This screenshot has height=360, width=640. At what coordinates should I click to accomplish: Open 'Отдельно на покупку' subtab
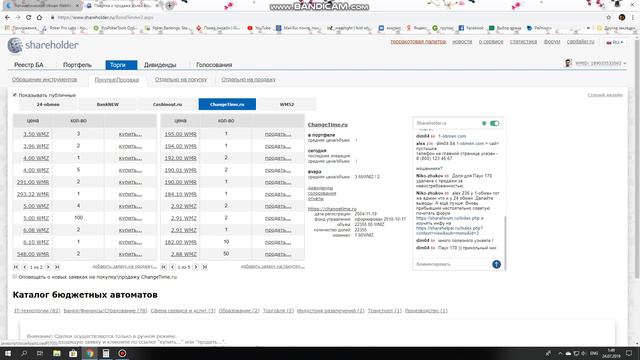click(181, 80)
